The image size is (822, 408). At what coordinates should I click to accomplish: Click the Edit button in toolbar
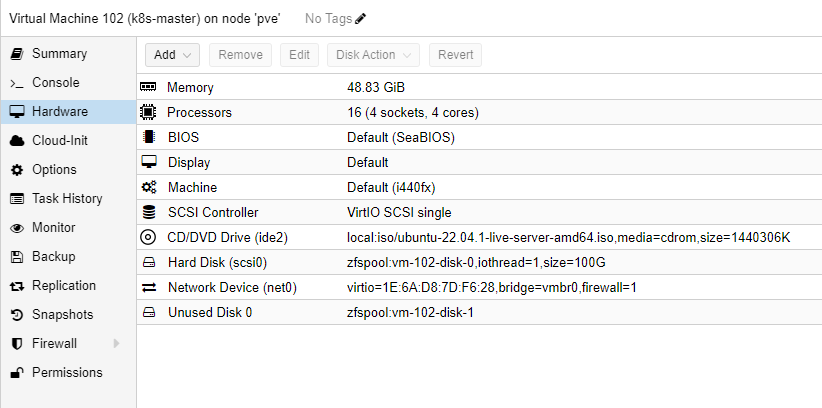click(299, 55)
